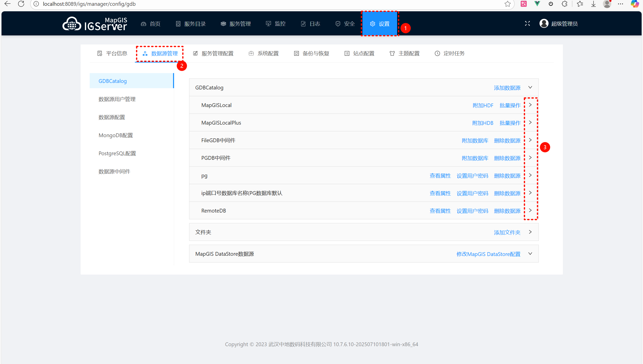Click the MapGIS IGServer logo
The image size is (643, 364).
click(x=95, y=24)
